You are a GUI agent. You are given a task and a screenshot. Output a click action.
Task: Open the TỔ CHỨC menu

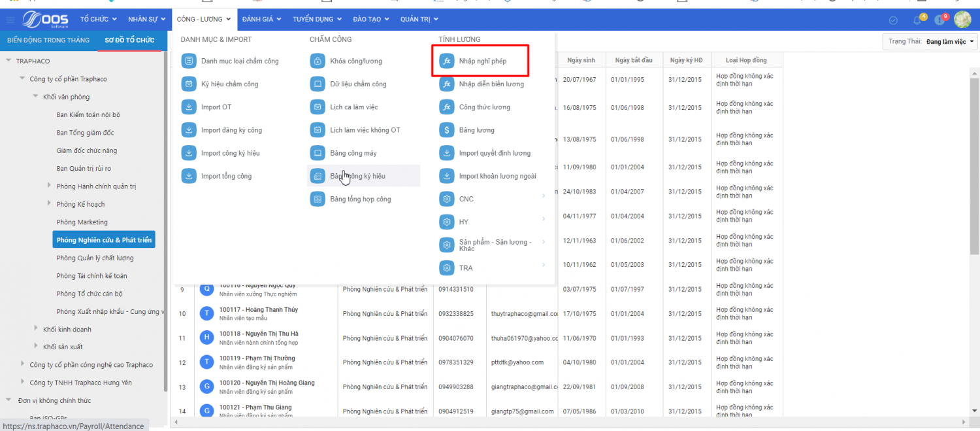[98, 19]
